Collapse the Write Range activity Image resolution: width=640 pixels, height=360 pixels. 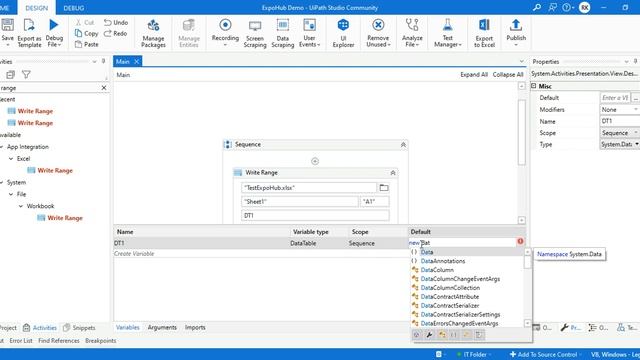point(393,173)
